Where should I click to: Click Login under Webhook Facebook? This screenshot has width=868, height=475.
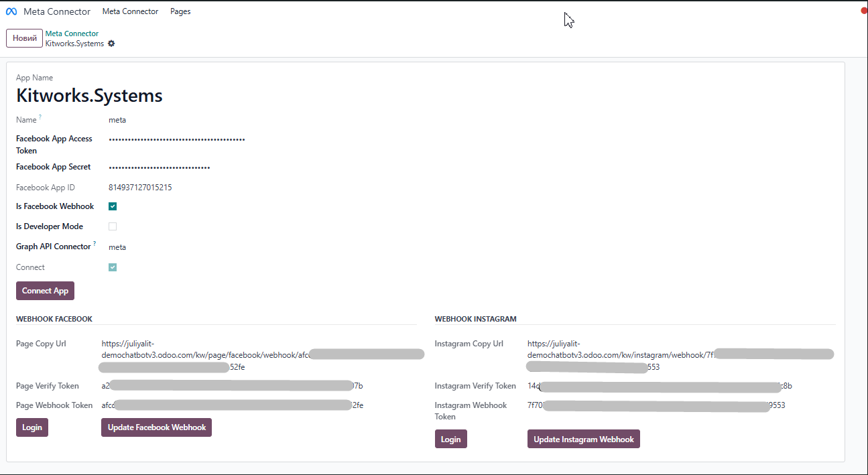click(x=32, y=427)
